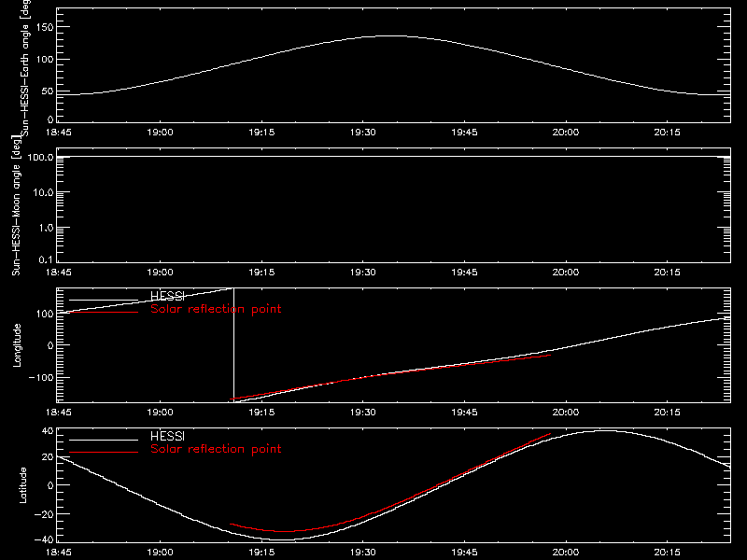Select red Solar reflection point label in Longitude plot
Viewport: 747px width, 560px height.
tap(216, 309)
